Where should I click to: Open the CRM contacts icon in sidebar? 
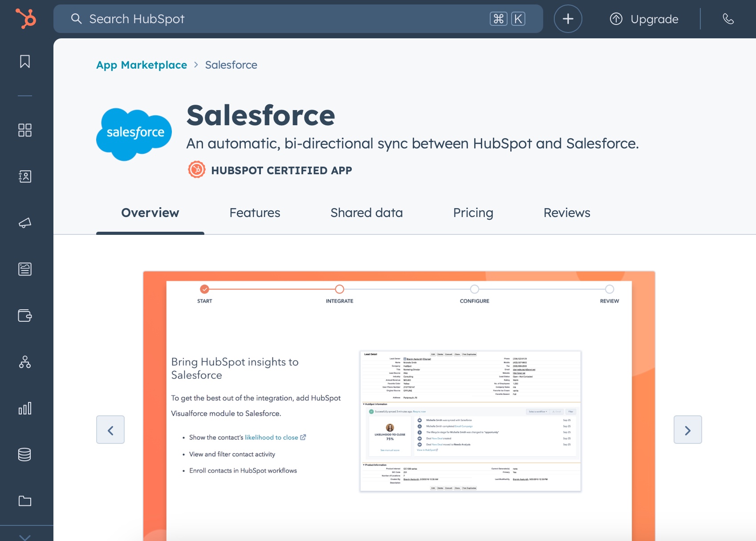click(24, 176)
